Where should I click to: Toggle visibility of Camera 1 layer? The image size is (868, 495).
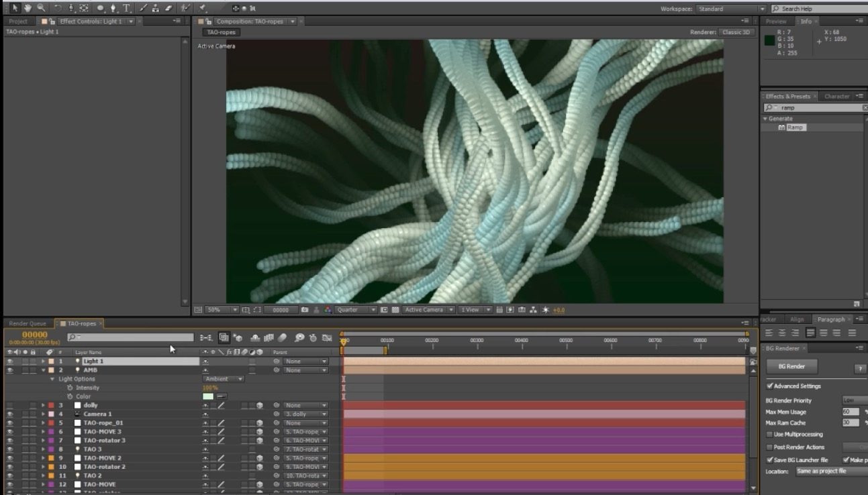(9, 414)
